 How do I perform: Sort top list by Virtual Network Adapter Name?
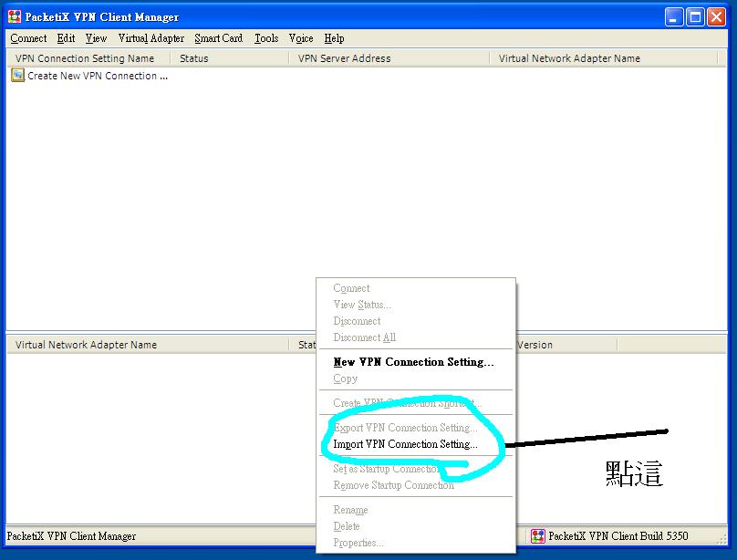(604, 58)
